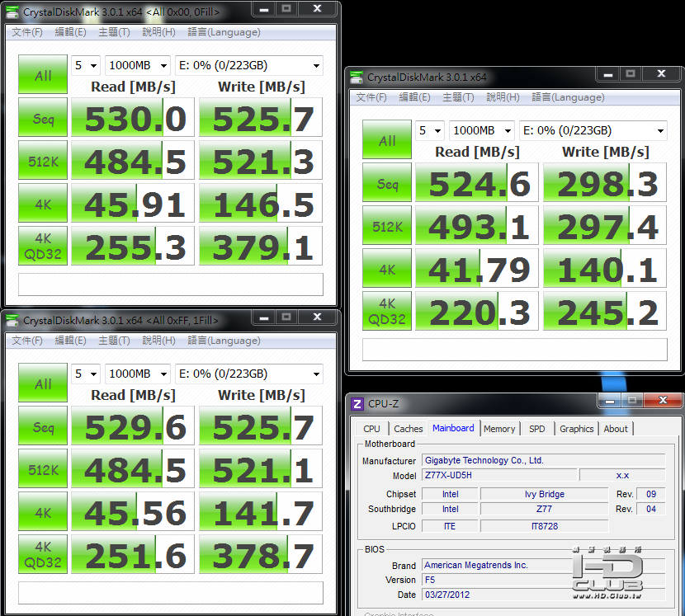This screenshot has width=685, height=616.
Task: Open 主題(T) menu in right CrystalDiskMark window
Action: tap(458, 97)
